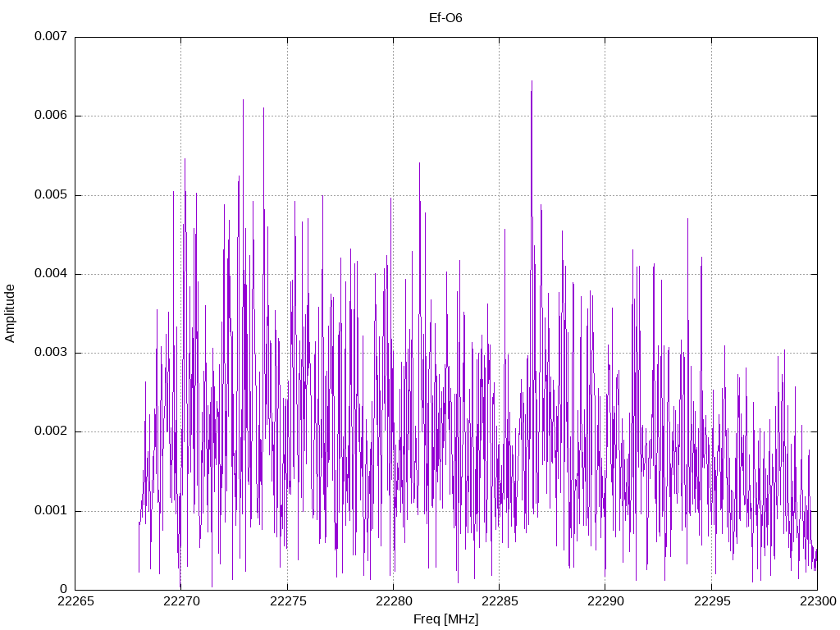This screenshot has width=840, height=630.
Task: Click the x-axis tick label 22300
Action: [x=818, y=601]
